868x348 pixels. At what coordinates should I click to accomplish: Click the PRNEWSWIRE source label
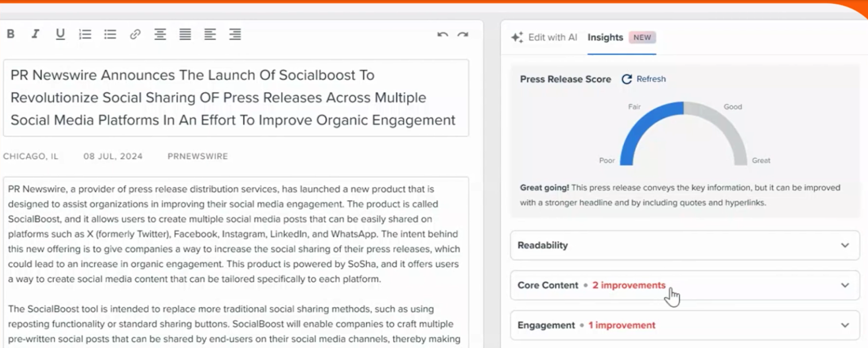click(198, 156)
